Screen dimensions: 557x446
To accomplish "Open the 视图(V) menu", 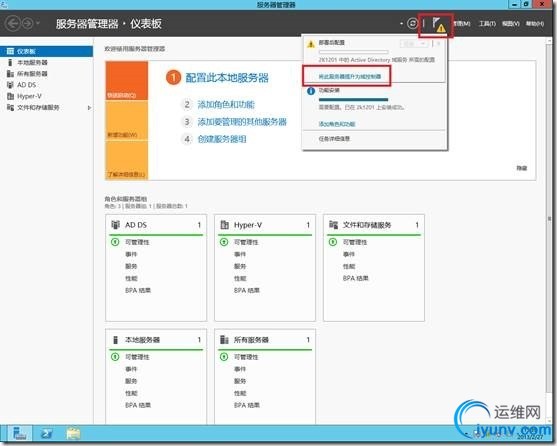I will click(x=511, y=23).
